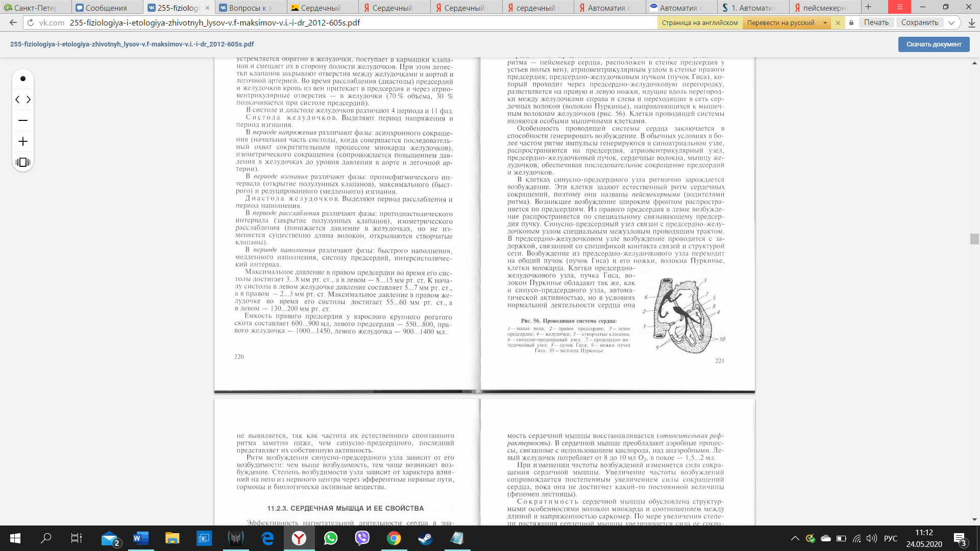980x551 pixels.
Task: Click the zoom out minus icon
Action: point(22,120)
